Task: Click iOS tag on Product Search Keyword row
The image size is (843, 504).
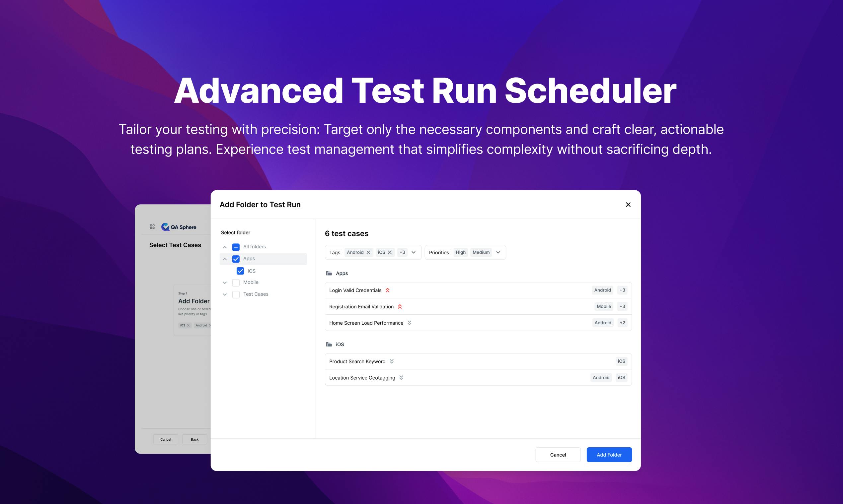Action: 621,361
